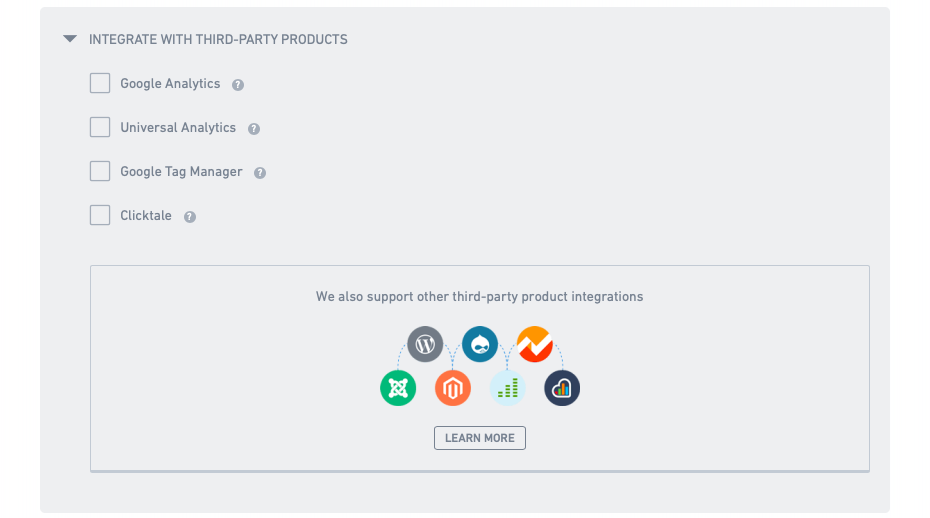Click the Google Tag Manager label
This screenshot has height=518, width=930.
(x=181, y=171)
